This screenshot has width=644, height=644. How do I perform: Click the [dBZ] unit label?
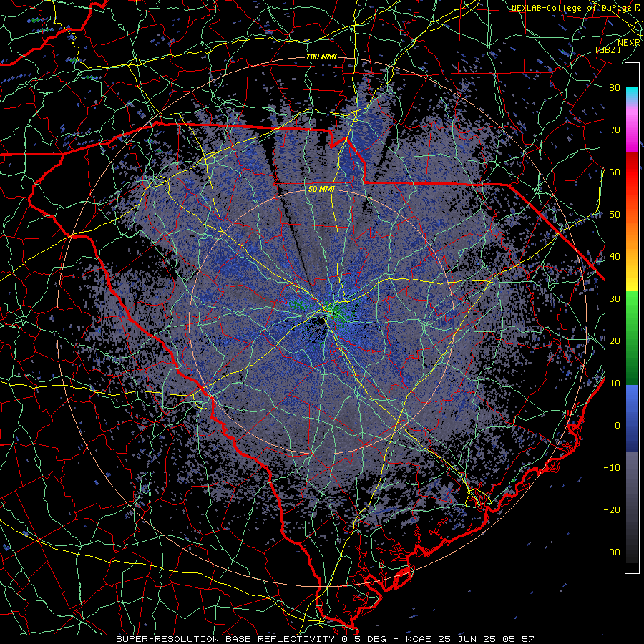(x=608, y=49)
